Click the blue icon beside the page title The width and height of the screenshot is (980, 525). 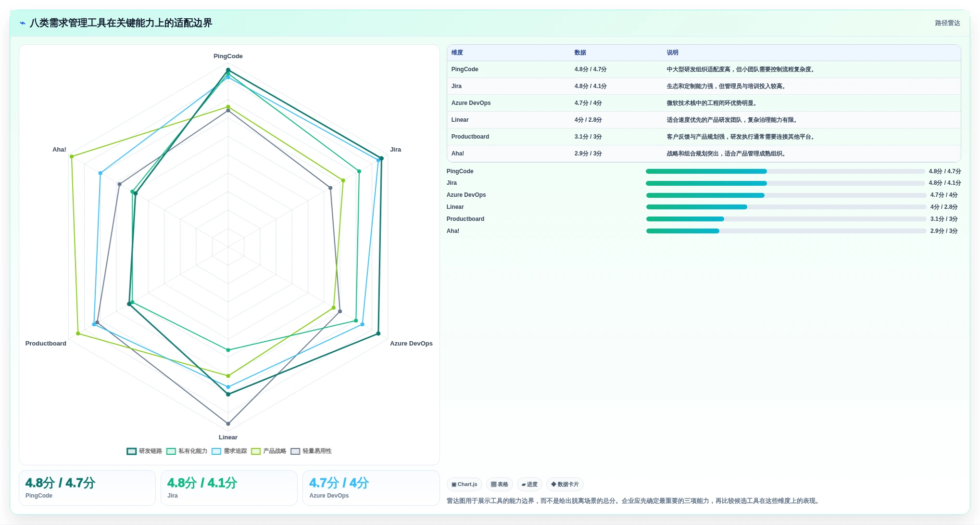(22, 23)
